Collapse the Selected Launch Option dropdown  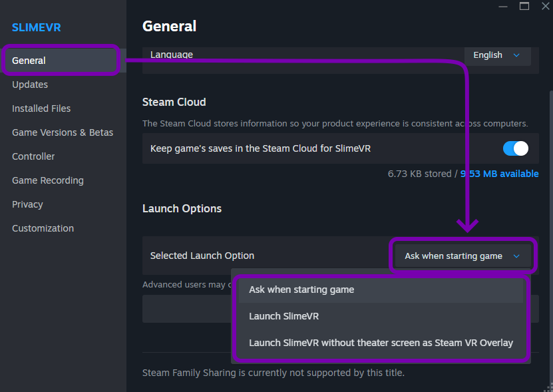click(x=462, y=256)
